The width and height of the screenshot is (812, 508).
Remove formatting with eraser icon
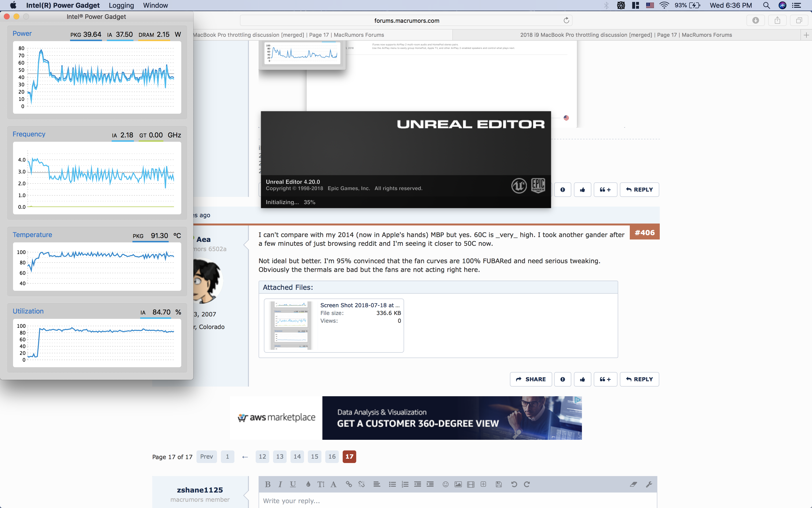click(633, 484)
